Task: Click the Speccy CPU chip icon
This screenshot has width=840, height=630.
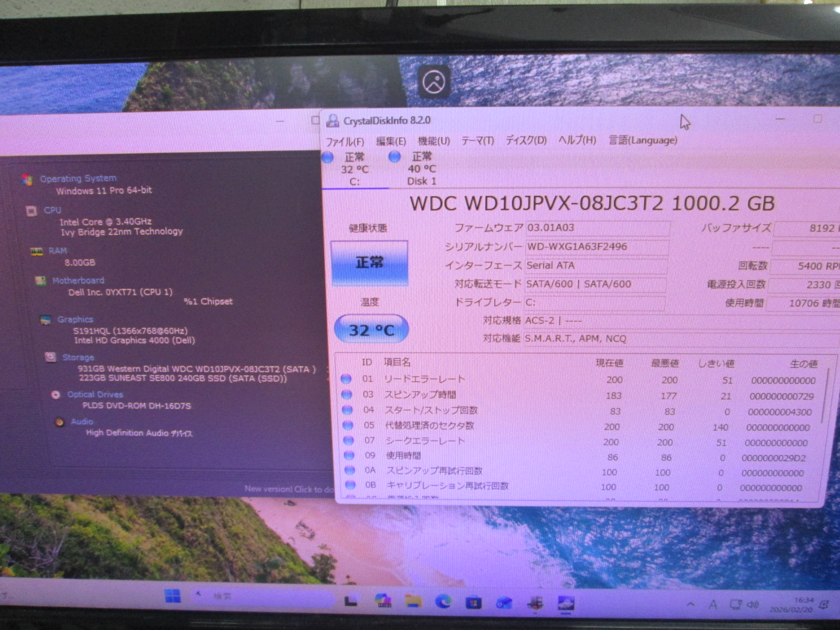Action: click(x=31, y=211)
